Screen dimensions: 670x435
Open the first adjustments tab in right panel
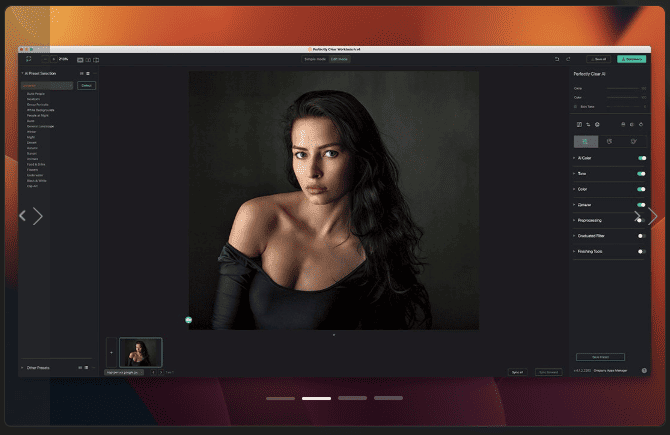tap(585, 141)
